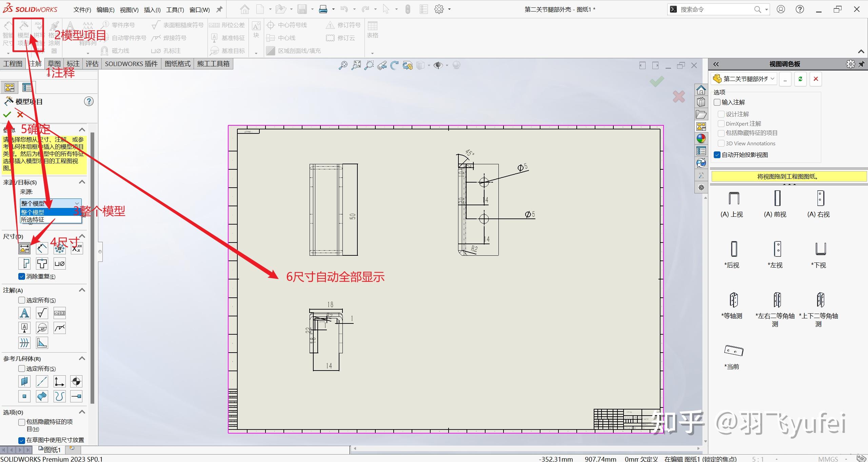Check 选定所有 under 参考几何体

22,369
